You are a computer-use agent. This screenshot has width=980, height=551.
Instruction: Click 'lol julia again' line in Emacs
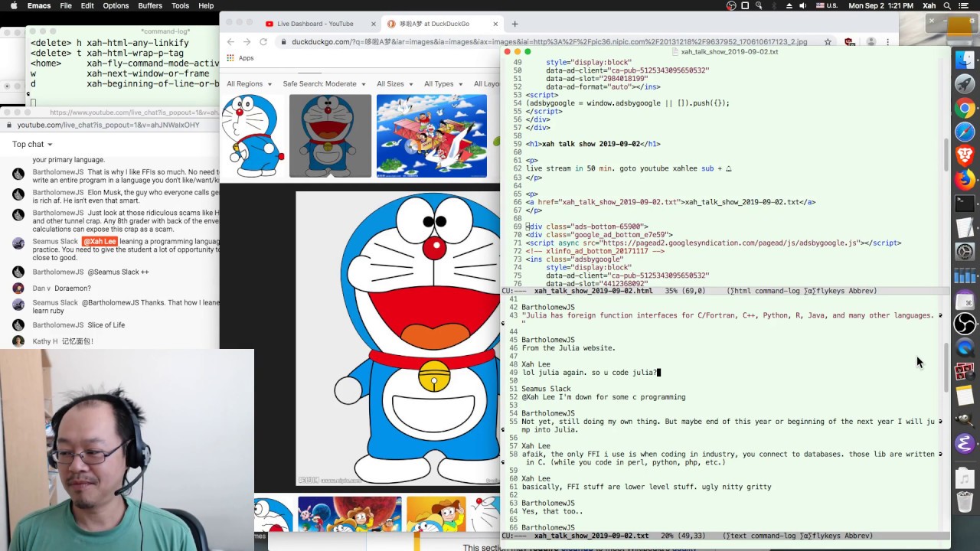[590, 373]
